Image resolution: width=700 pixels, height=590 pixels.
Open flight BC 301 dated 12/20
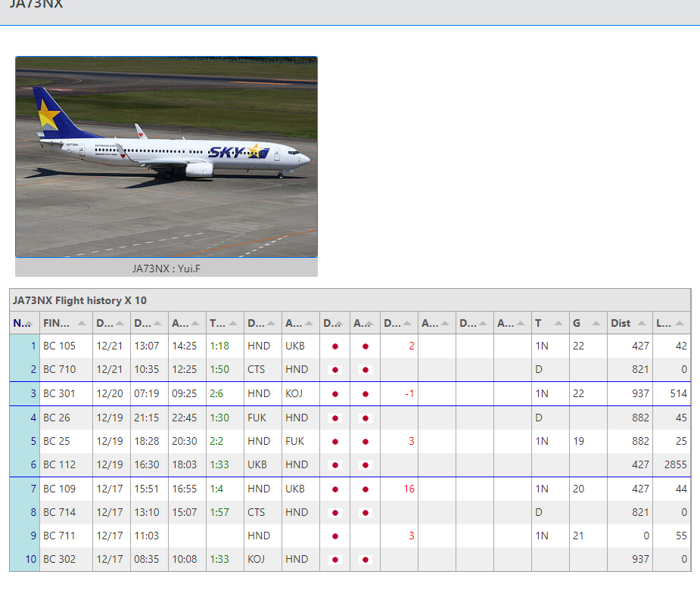tap(59, 394)
